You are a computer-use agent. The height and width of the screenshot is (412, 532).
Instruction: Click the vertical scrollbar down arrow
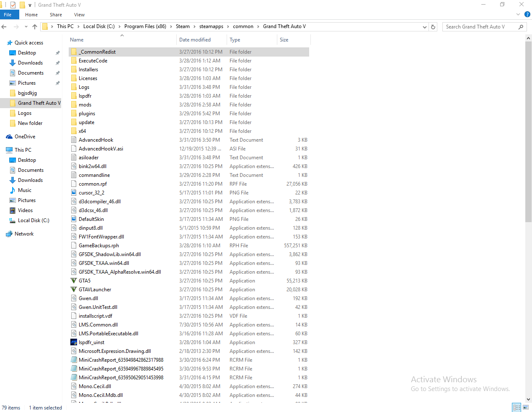529,399
